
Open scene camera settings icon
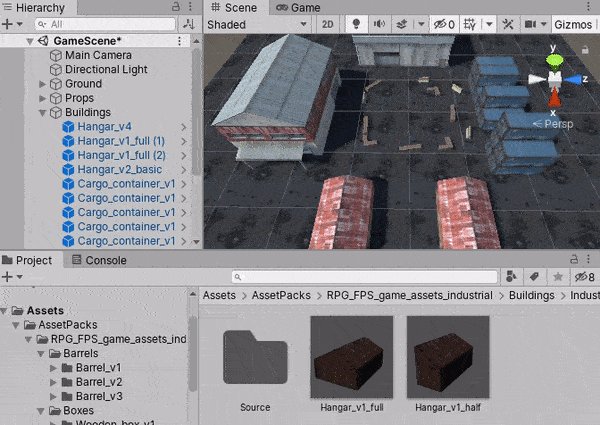[x=530, y=24]
